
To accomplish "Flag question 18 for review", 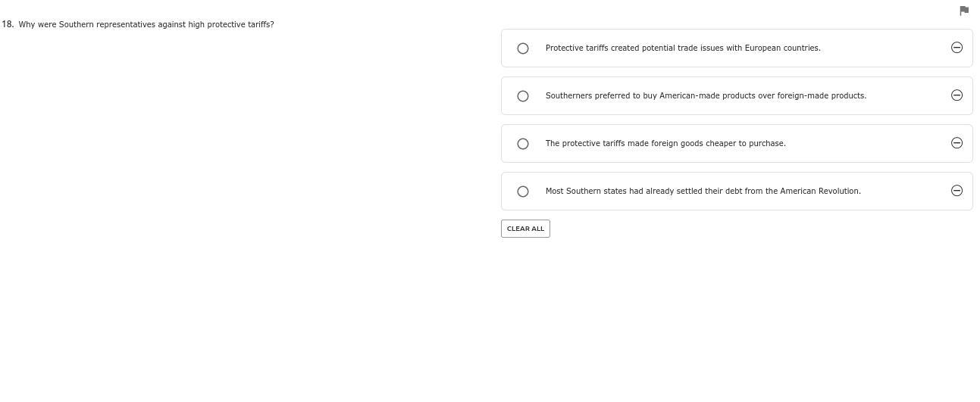I will tap(964, 11).
